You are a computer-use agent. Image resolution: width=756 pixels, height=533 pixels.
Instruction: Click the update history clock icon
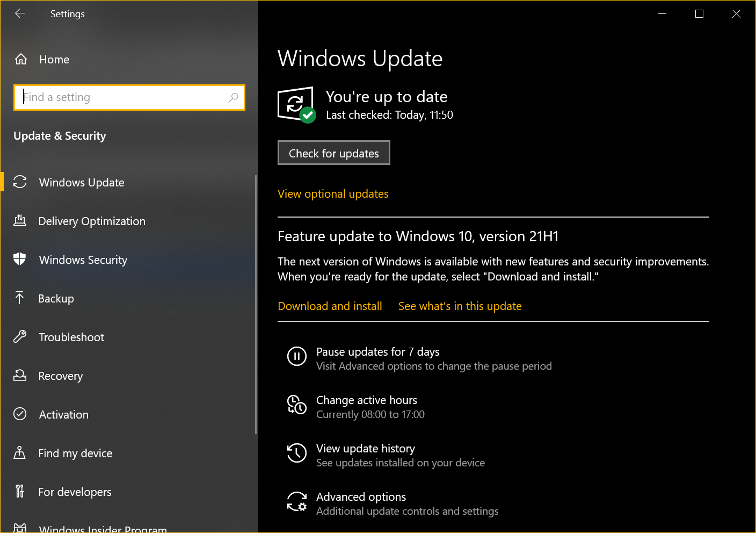(297, 453)
